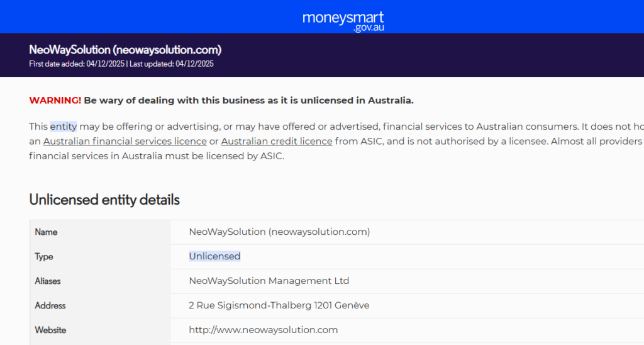Click the Rue Sigismond-Thalberg address value
644x345 pixels.
(x=279, y=305)
